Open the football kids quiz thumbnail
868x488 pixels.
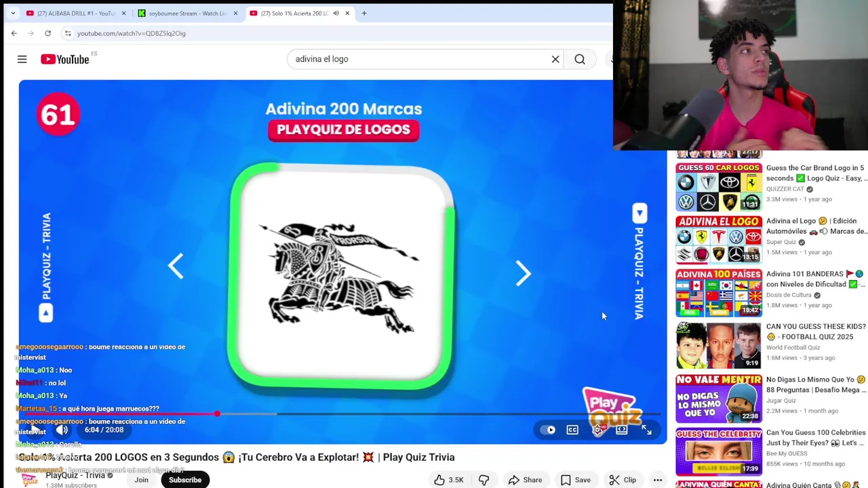(719, 346)
